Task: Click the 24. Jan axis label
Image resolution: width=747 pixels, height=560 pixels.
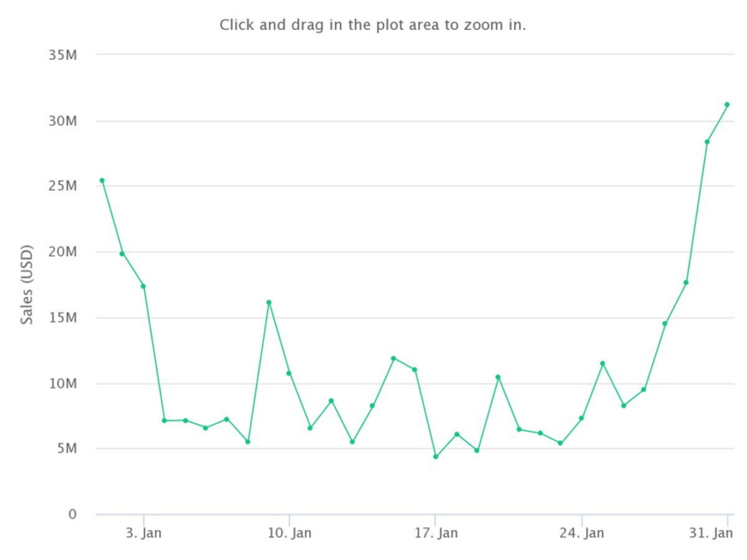Action: click(582, 533)
